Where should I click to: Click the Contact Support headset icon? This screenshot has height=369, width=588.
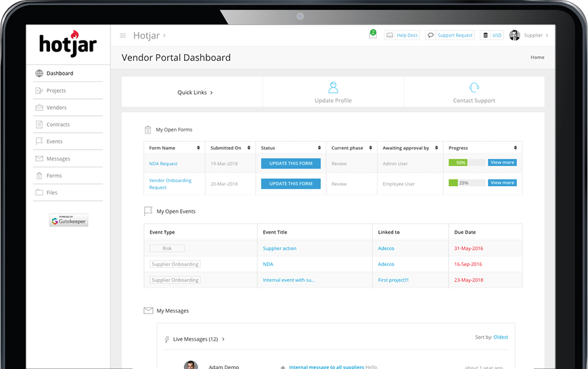[x=474, y=88]
